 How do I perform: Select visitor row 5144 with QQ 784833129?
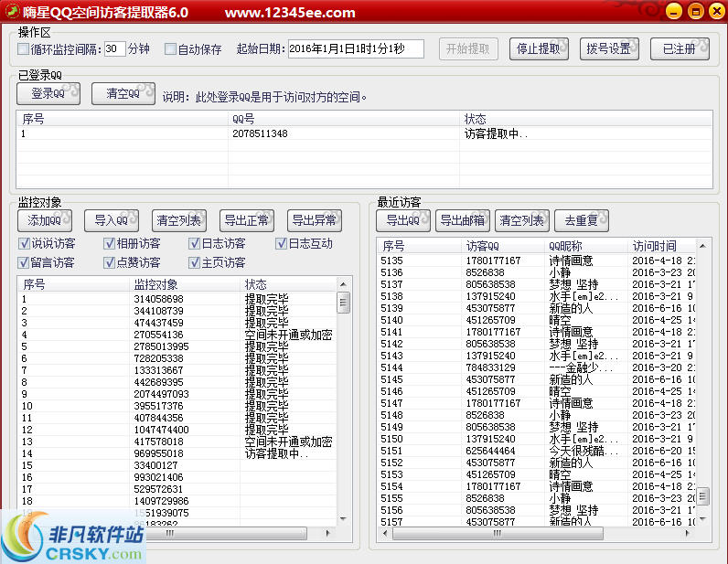click(x=536, y=367)
